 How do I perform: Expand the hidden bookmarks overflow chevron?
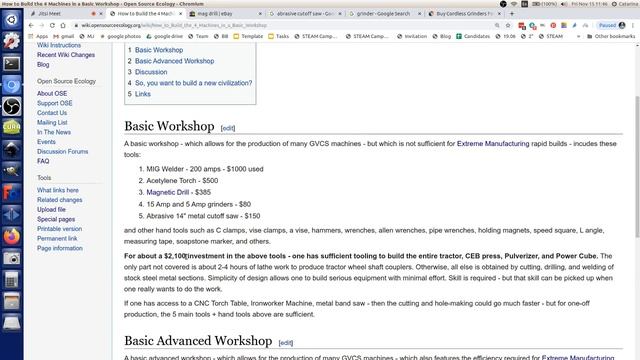pyautogui.click(x=578, y=36)
